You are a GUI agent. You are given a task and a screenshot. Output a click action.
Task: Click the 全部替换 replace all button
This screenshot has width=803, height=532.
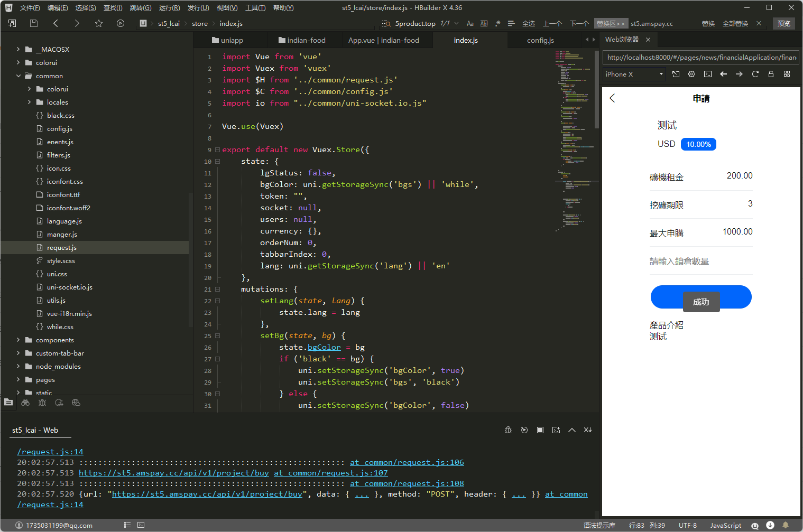point(735,24)
